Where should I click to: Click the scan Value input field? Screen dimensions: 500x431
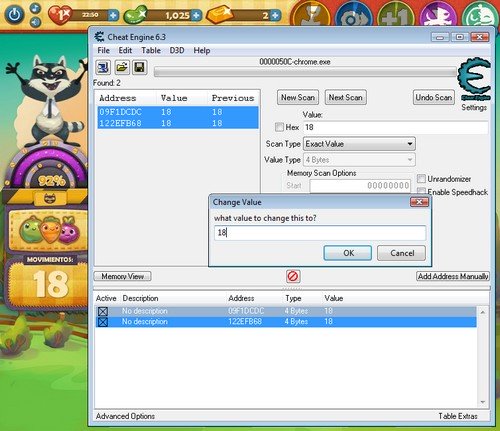click(396, 127)
